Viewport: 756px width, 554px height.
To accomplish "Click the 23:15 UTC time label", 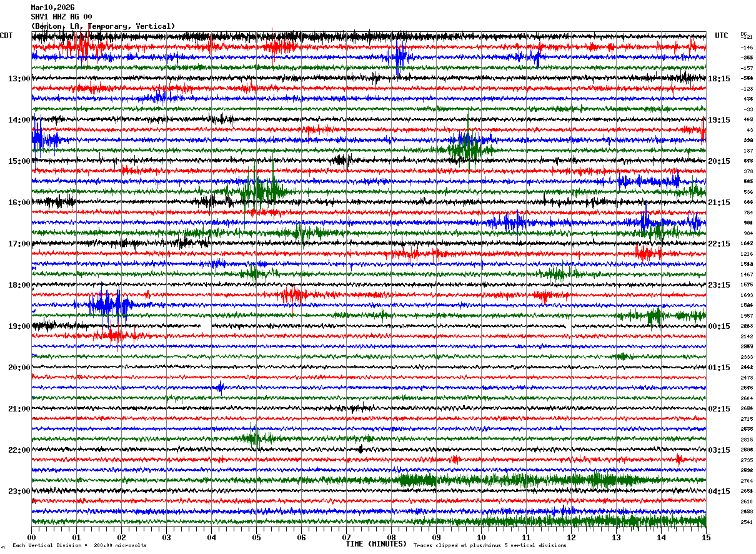I will pyautogui.click(x=719, y=285).
